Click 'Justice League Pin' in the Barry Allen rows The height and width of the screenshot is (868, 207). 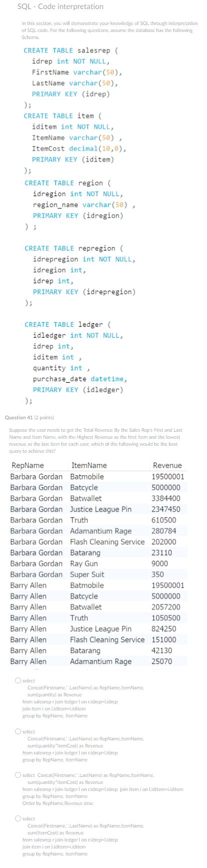point(101,629)
